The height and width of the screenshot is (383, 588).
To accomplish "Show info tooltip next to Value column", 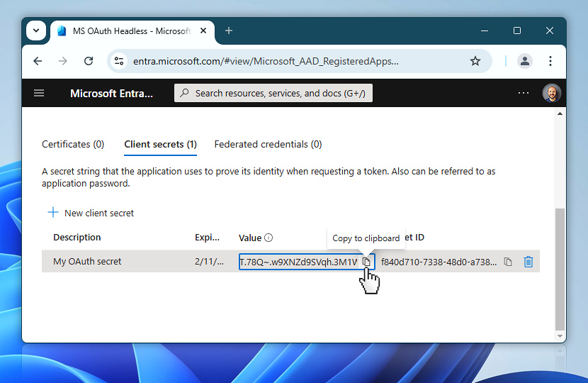I will coord(268,238).
